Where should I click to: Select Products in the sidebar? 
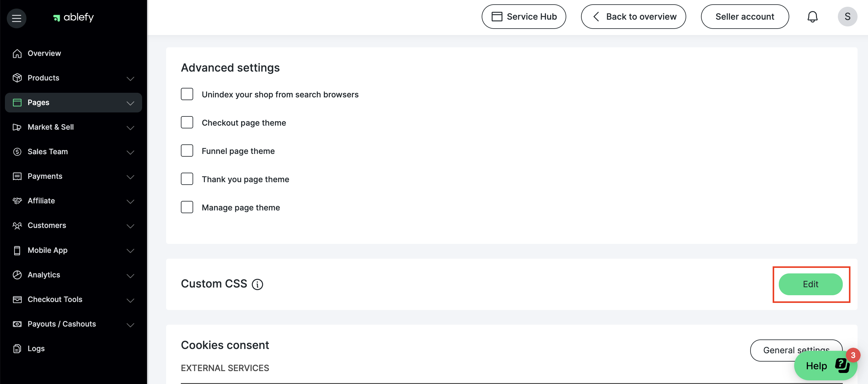(74, 78)
